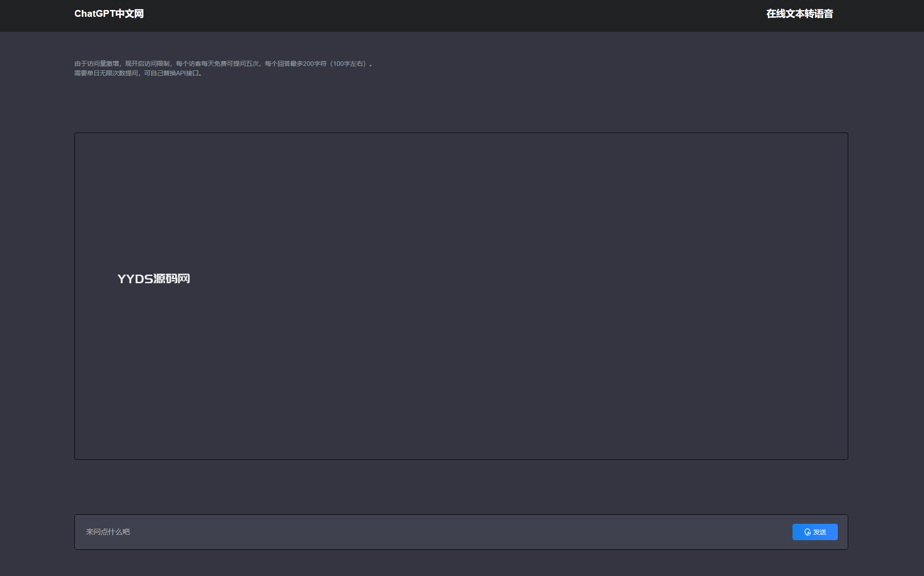Click the bordered message input container

pos(461,544)
